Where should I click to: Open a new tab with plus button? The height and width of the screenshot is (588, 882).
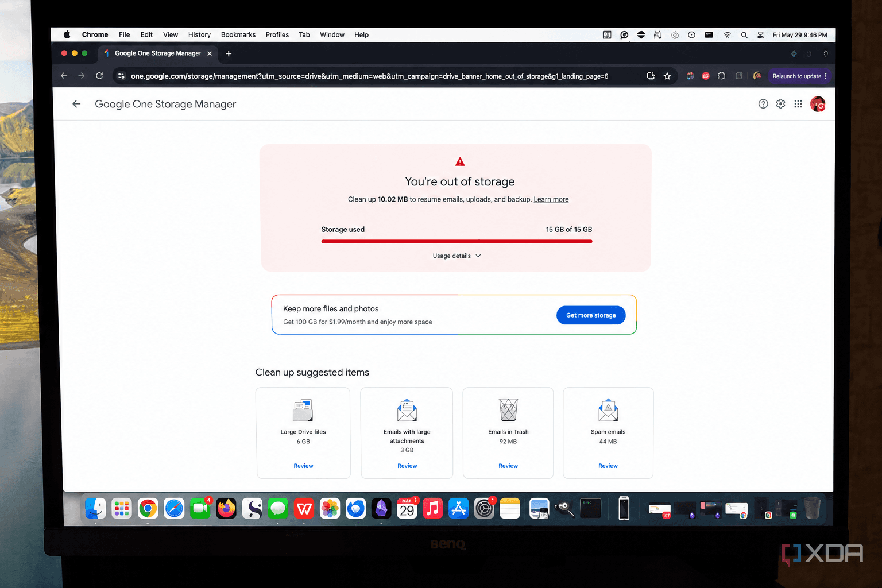click(229, 53)
